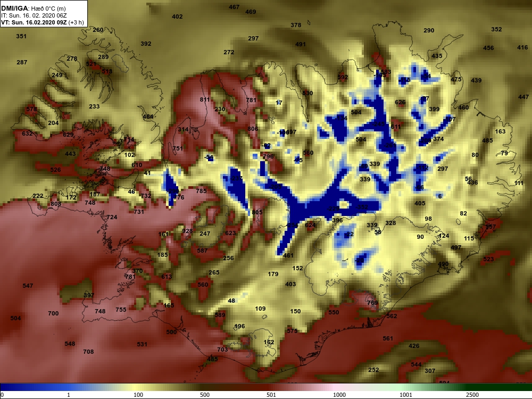Image resolution: width=532 pixels, height=399 pixels.
Task: Click the map value '547'
Action: pos(28,286)
